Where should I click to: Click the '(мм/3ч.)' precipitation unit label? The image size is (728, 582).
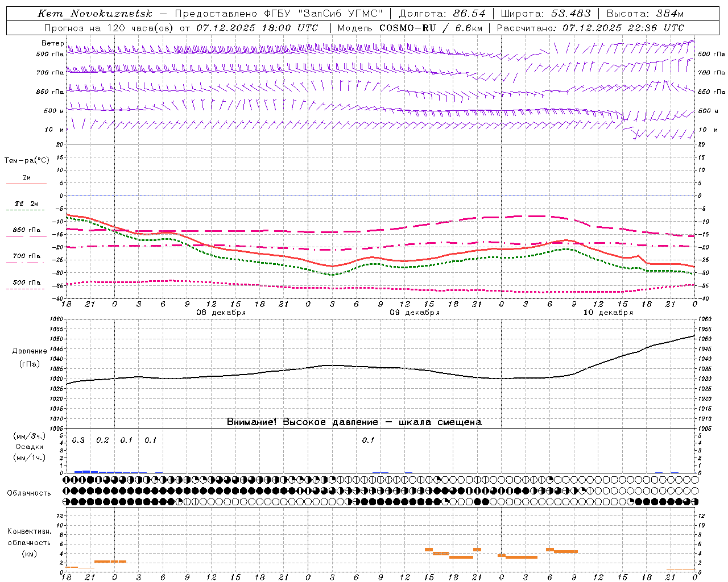tap(30, 436)
